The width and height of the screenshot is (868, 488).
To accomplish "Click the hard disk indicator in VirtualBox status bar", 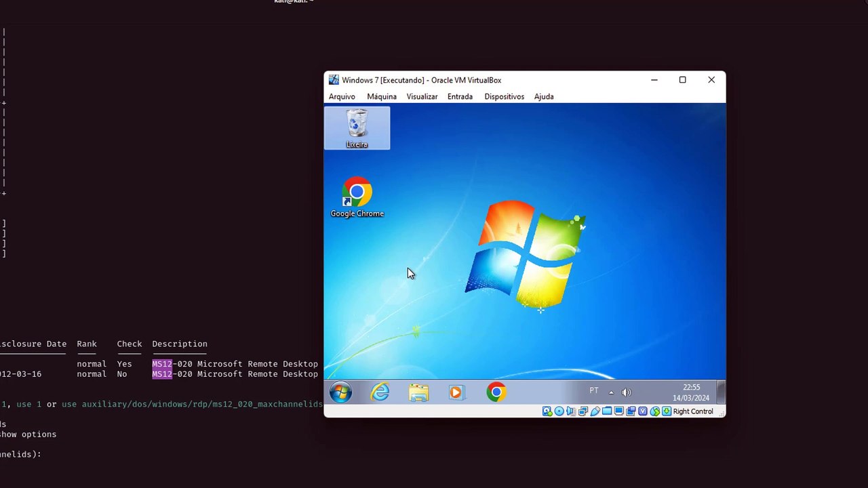I will point(547,411).
